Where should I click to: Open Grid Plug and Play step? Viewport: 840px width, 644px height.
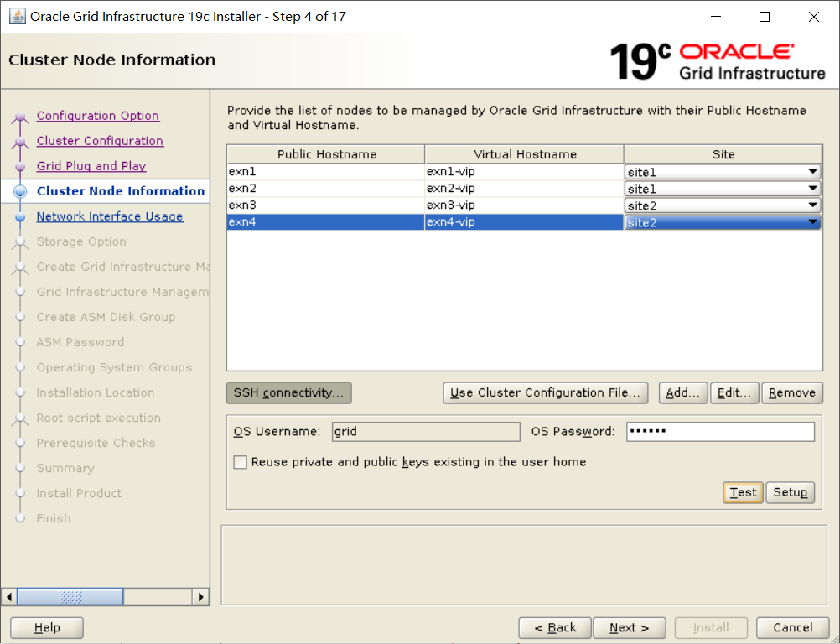(x=91, y=166)
